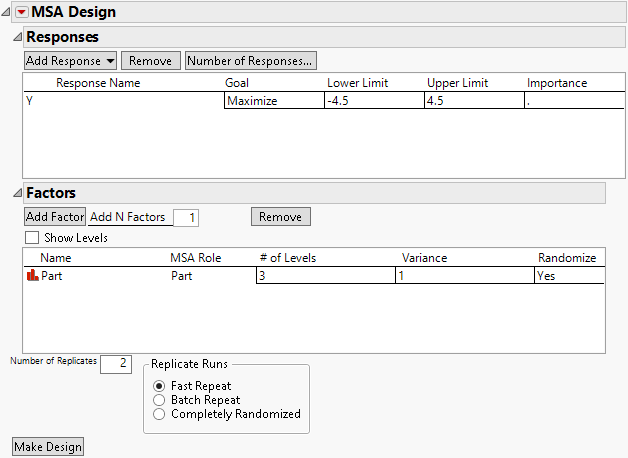628x458 pixels.
Task: Remove the selected factor in Factors
Action: (280, 217)
